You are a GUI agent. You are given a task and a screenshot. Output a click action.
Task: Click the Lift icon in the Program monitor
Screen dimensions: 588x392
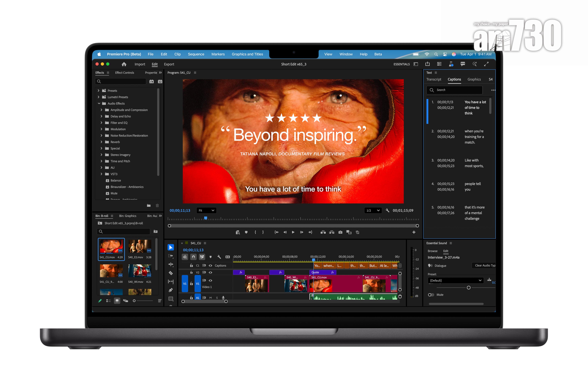(323, 232)
